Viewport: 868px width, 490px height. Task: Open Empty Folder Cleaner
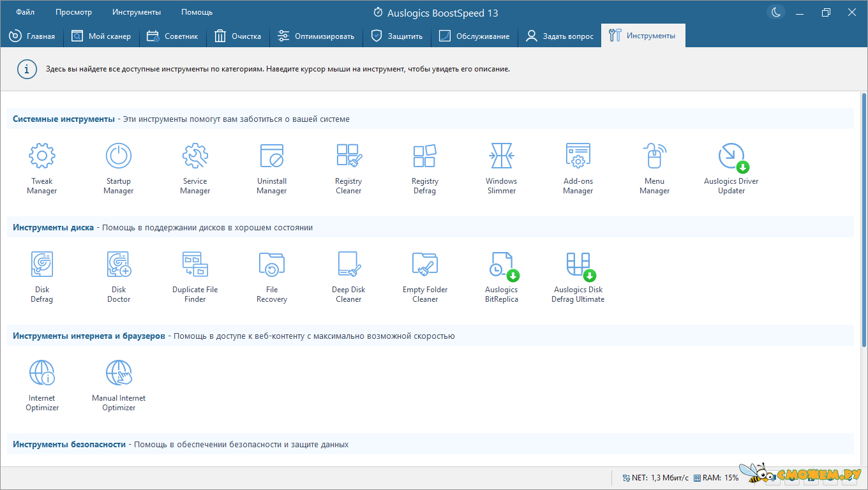coord(425,277)
